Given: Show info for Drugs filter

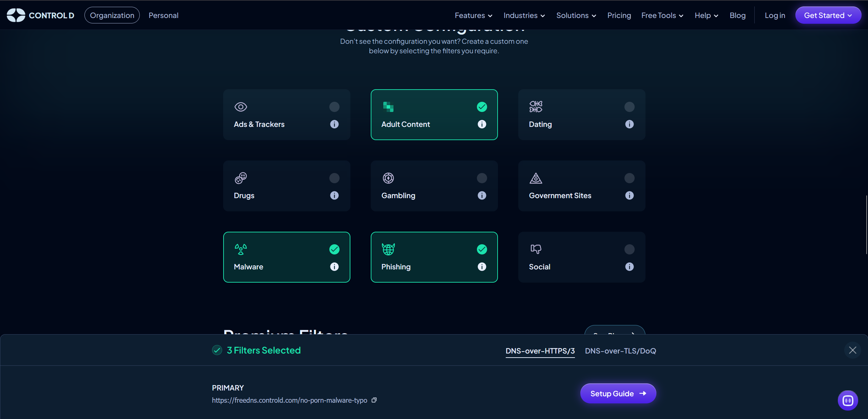Looking at the screenshot, I should 334,195.
